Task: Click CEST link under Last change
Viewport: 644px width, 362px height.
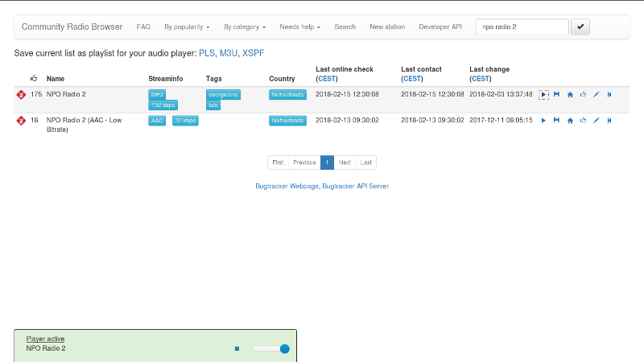Action: tap(481, 79)
